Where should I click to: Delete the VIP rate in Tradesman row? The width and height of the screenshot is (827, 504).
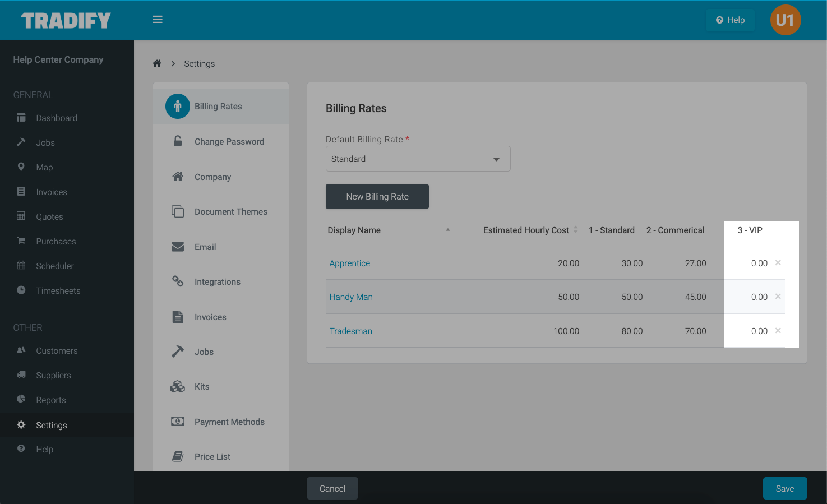click(778, 330)
